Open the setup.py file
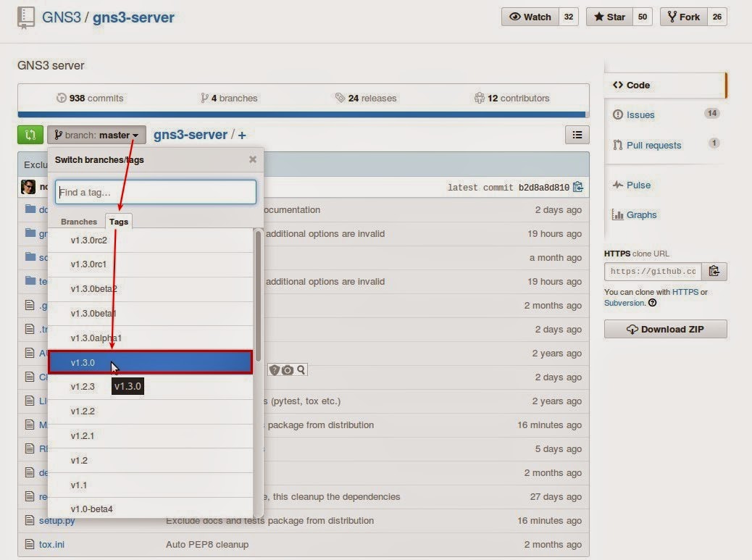The image size is (752, 560). click(57, 521)
